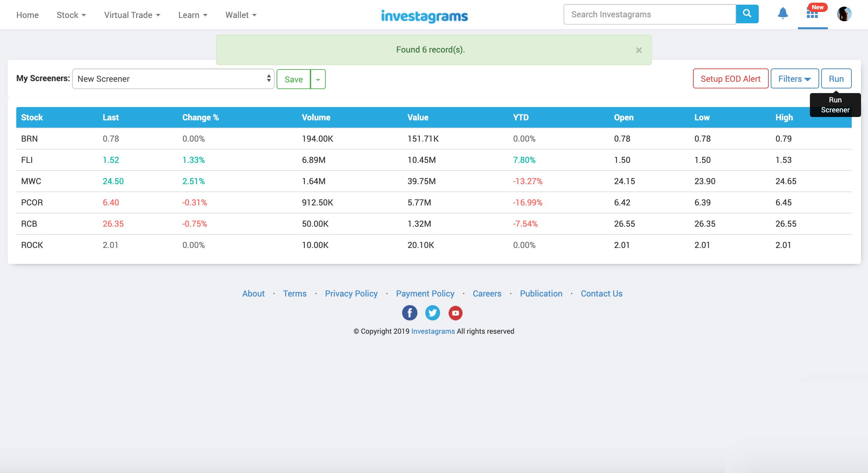Viewport: 868px width, 473px height.
Task: Go to Home in navigation
Action: [x=27, y=15]
